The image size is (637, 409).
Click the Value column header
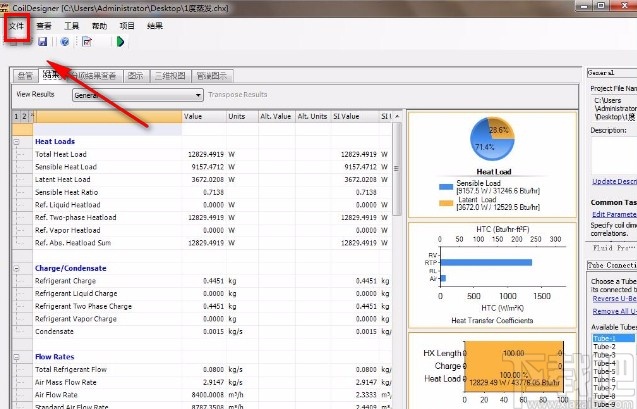pos(204,117)
